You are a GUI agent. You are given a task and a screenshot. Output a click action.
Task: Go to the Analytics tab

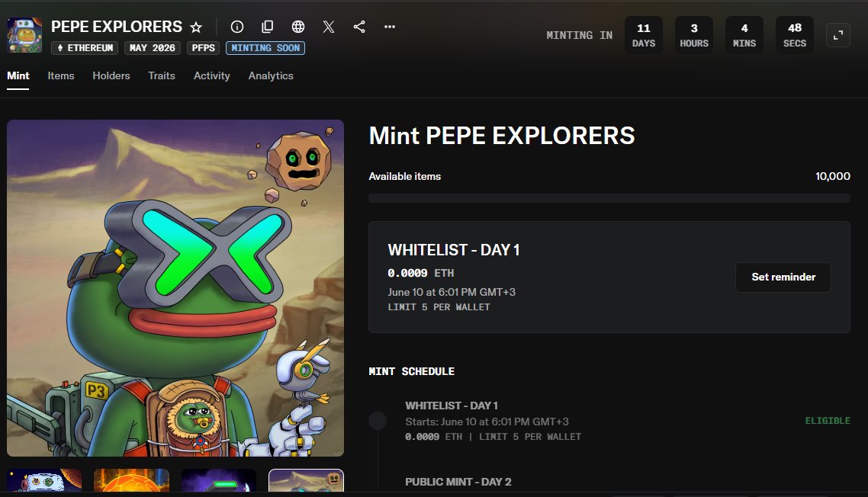(271, 75)
